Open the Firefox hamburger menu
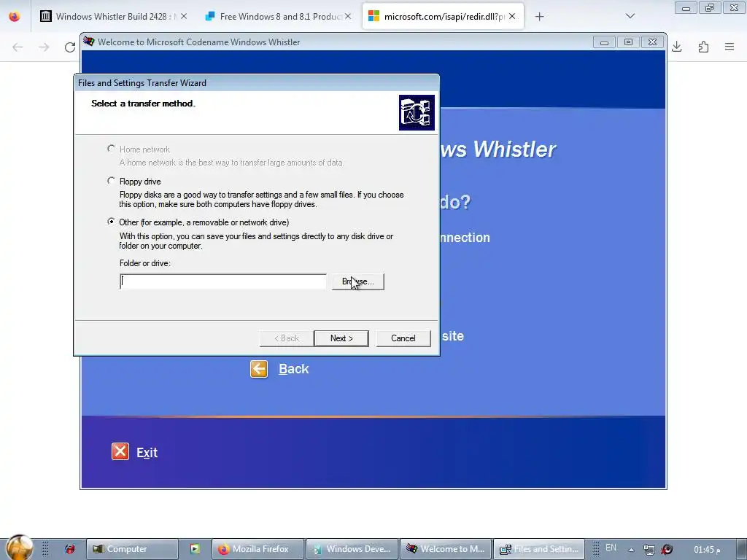Viewport: 747px width, 560px height. click(729, 47)
